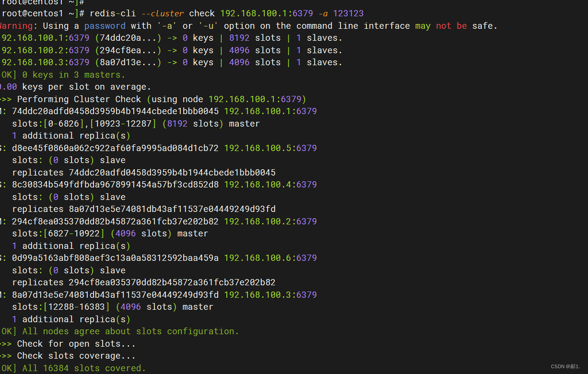Screen dimensions: 588x374
Task: Click 'All nodes agree about slots configuration.'
Action: click(130, 331)
